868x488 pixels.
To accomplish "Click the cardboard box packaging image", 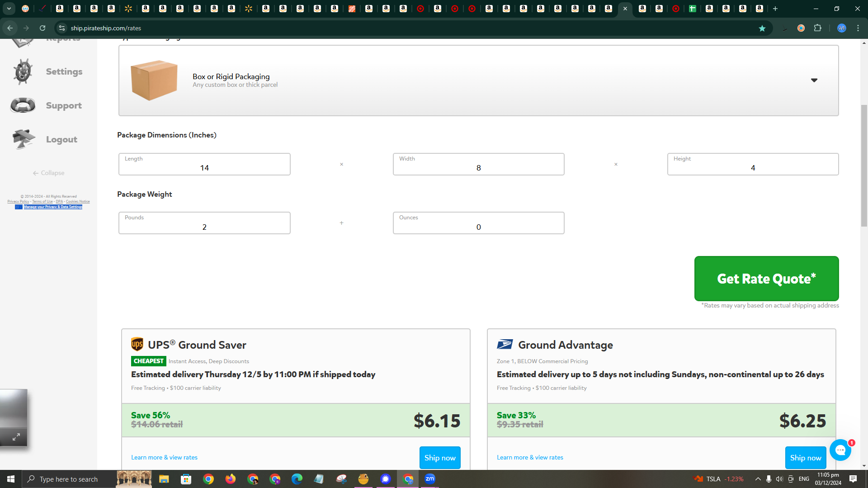I will tap(154, 80).
